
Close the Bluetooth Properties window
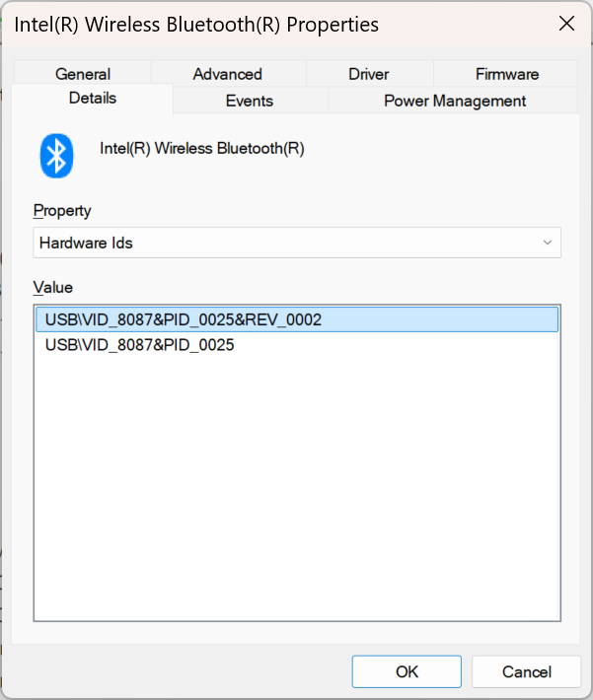tap(566, 24)
